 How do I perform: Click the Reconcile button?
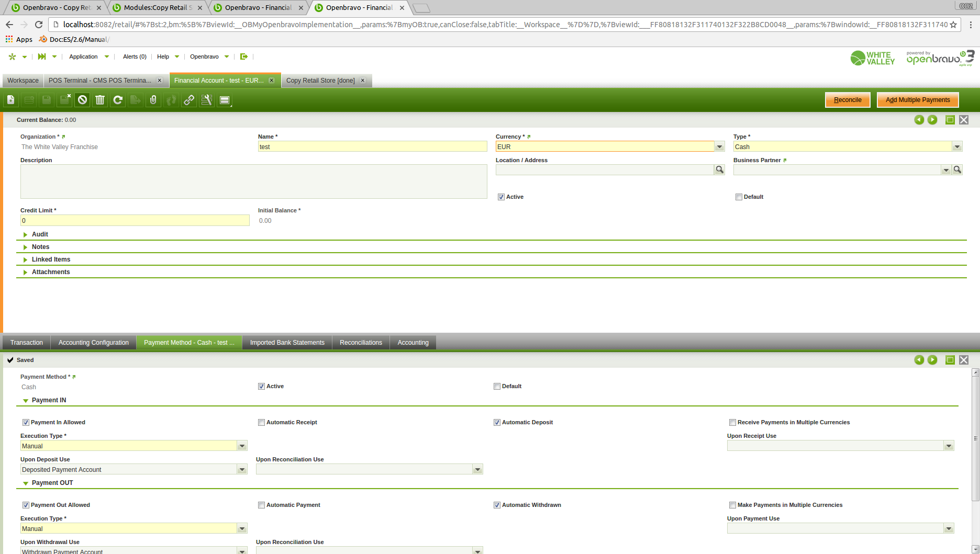tap(847, 100)
